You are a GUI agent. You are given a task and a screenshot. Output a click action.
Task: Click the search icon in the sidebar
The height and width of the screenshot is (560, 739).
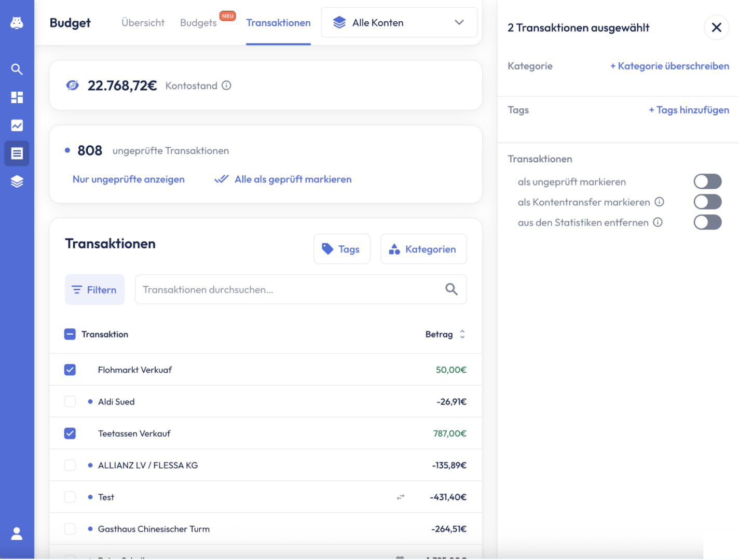click(x=17, y=69)
